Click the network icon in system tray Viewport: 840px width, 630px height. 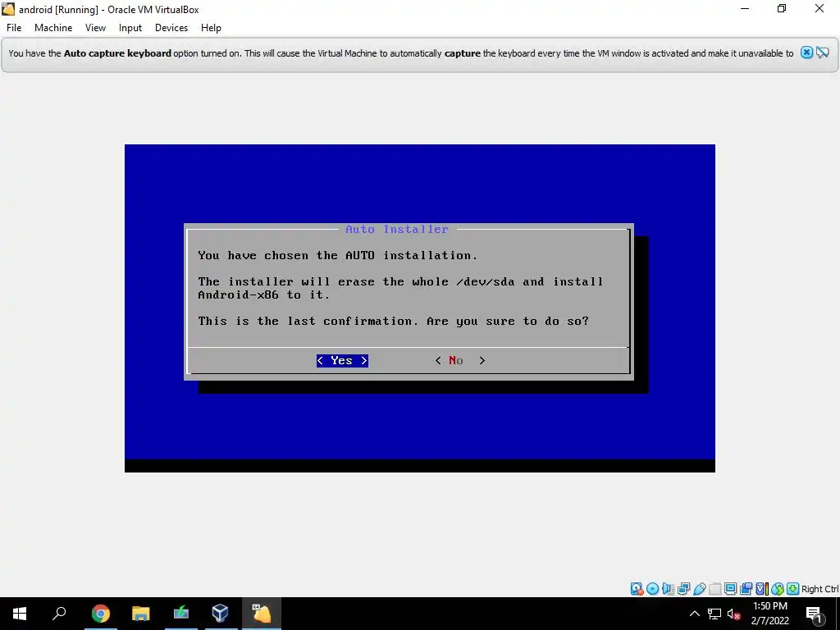714,614
